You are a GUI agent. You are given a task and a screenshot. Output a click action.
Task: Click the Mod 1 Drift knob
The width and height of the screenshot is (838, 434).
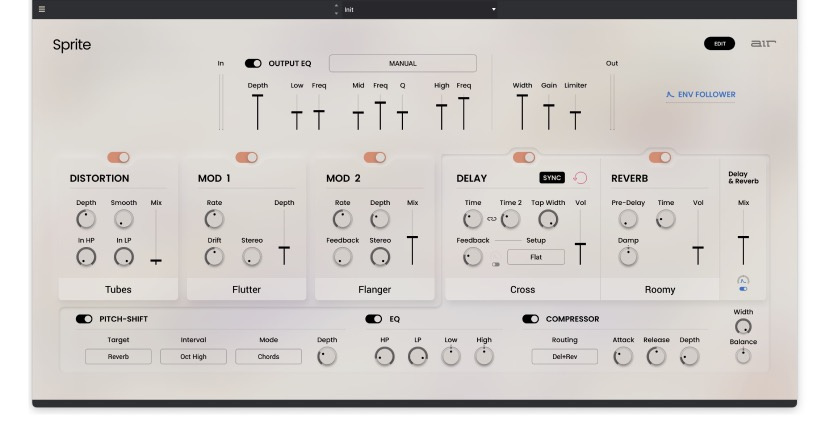(214, 257)
